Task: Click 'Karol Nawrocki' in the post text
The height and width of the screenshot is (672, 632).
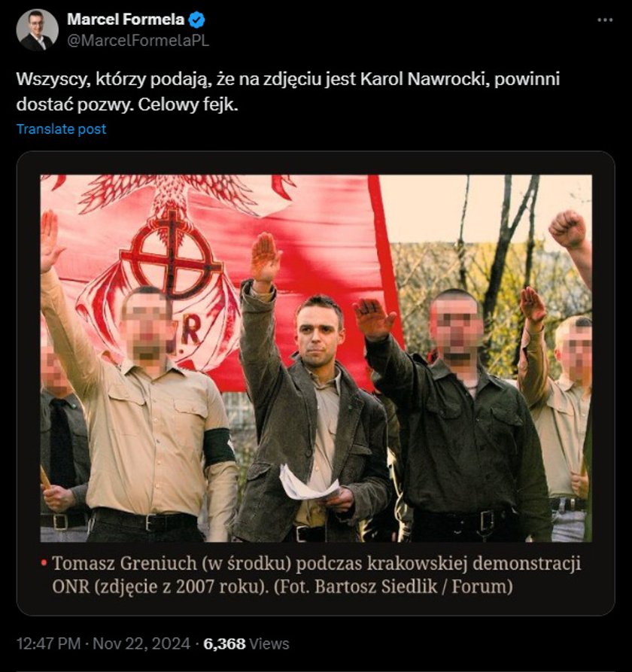Action: click(x=425, y=79)
